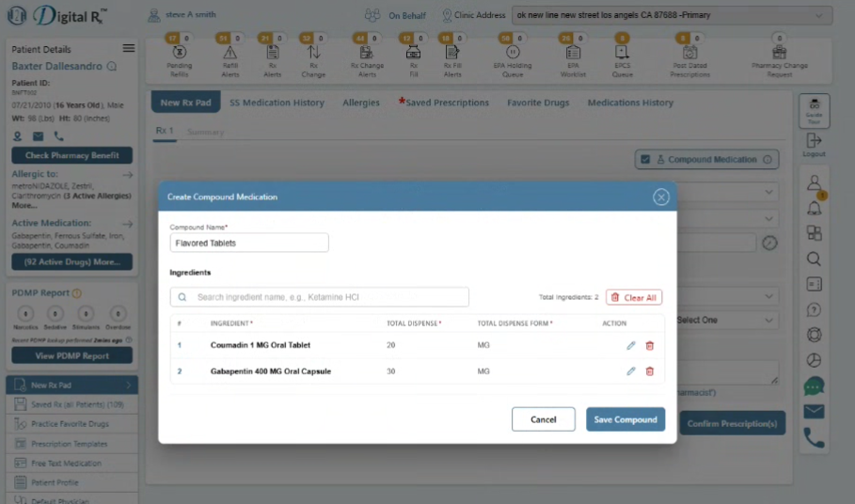Open the mail envelope in right sidebar
This screenshot has width=855, height=504.
(815, 411)
